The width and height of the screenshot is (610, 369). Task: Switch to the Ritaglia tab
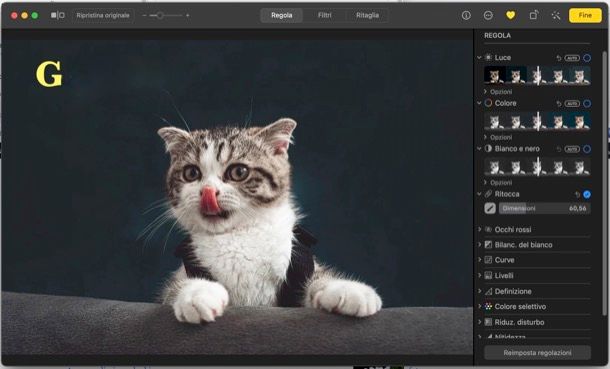click(367, 16)
